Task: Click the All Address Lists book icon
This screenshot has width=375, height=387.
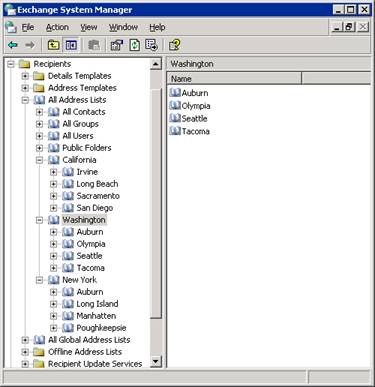Action: (x=39, y=100)
